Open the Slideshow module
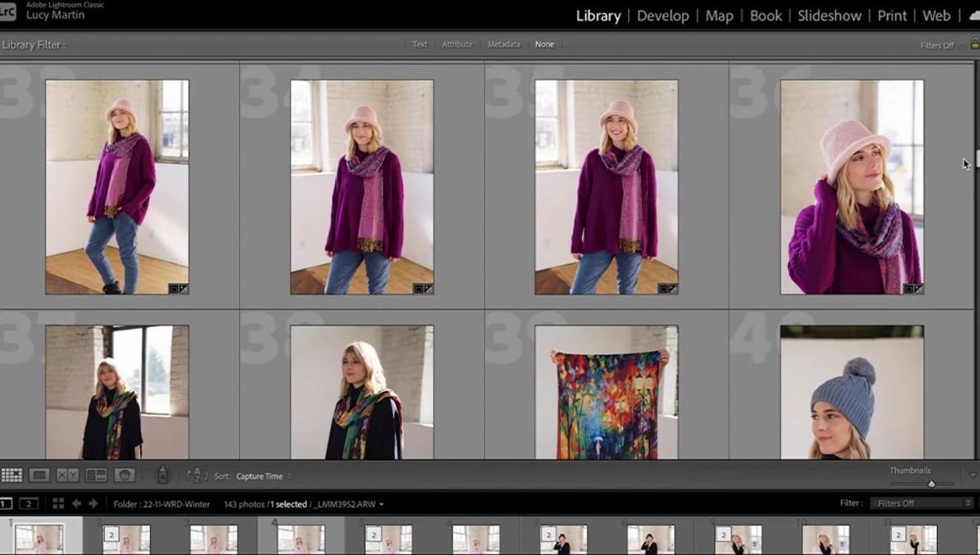The image size is (980, 555). pos(829,16)
